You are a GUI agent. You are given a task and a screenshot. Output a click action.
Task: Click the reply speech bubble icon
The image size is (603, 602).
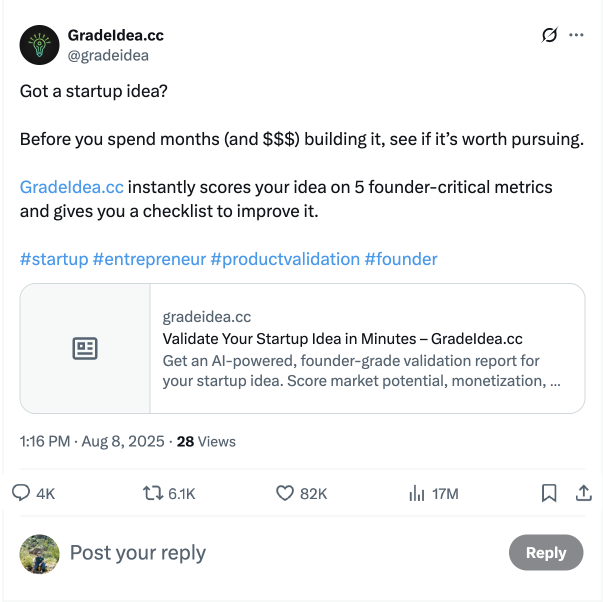tap(21, 493)
